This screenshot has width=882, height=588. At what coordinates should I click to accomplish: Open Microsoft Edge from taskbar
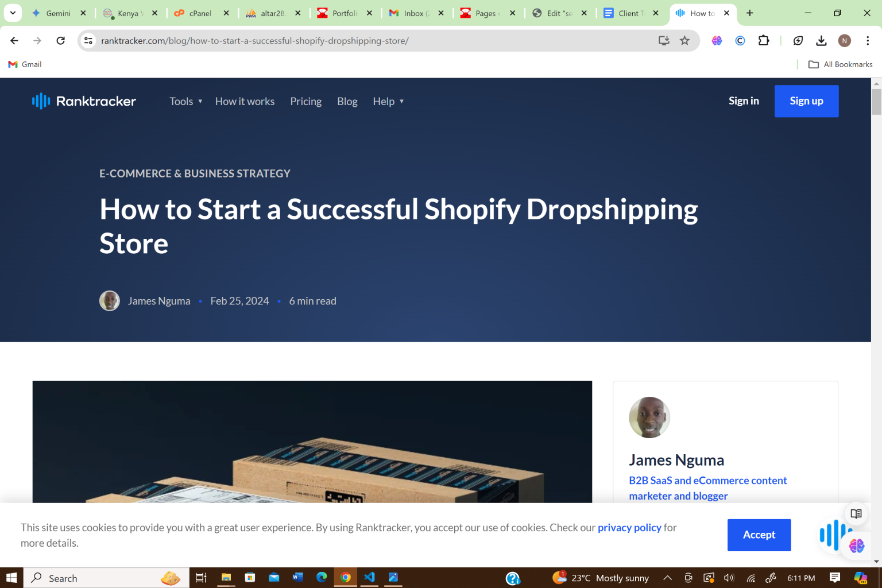pos(322,578)
